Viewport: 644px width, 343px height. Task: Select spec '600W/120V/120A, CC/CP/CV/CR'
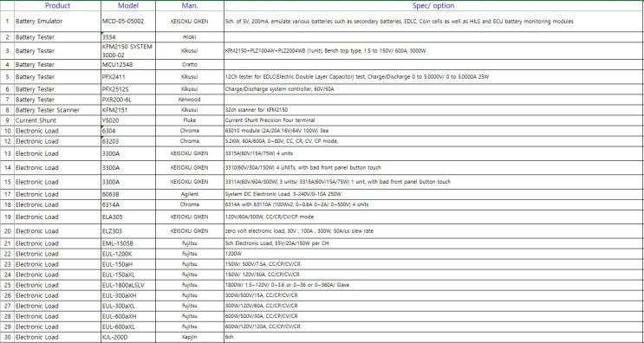(433, 327)
